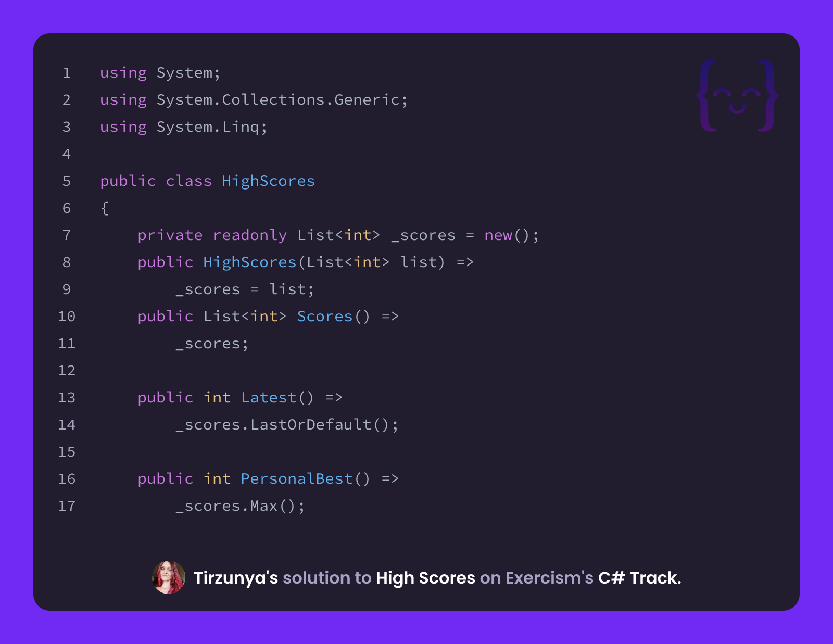Click Tirzunya's round avatar photo

(x=169, y=577)
